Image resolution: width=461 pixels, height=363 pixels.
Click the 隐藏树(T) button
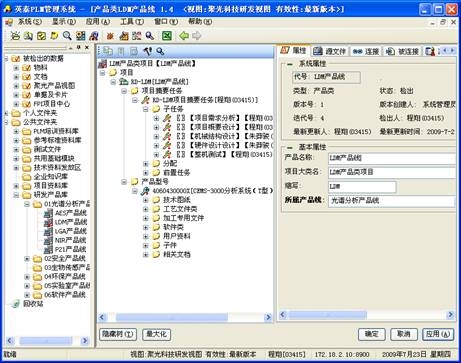[118, 334]
